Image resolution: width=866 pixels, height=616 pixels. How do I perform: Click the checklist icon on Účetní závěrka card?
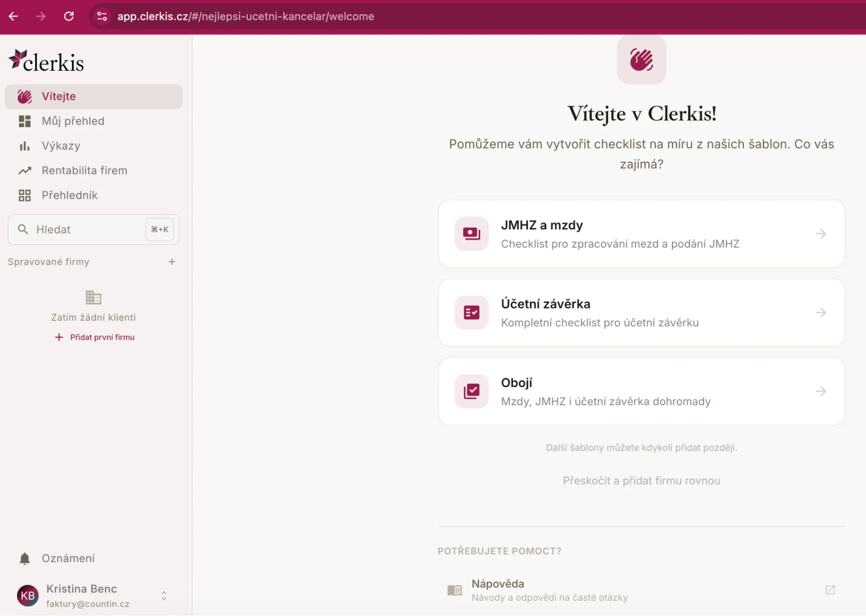click(x=471, y=313)
